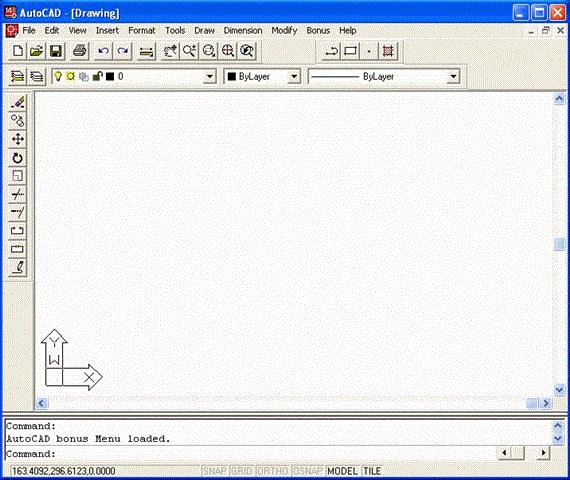Click the bottom pencil edit tool icon
The width and height of the screenshot is (570, 480).
17,268
